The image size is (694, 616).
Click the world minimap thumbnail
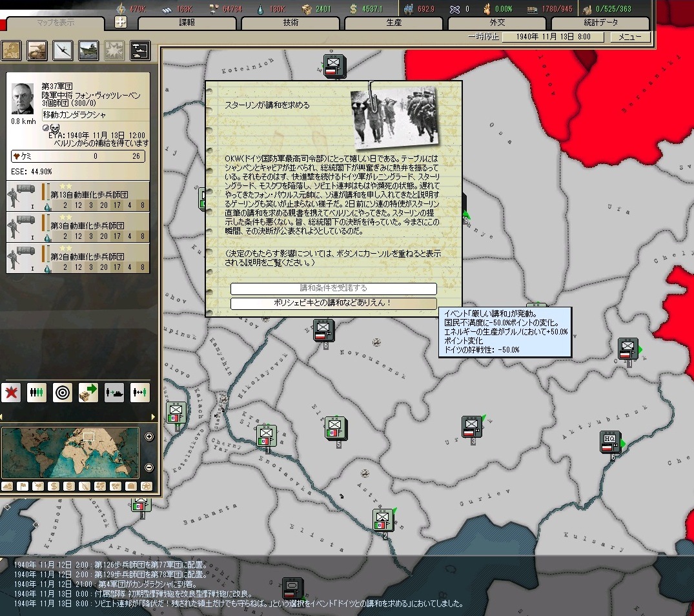(70, 452)
